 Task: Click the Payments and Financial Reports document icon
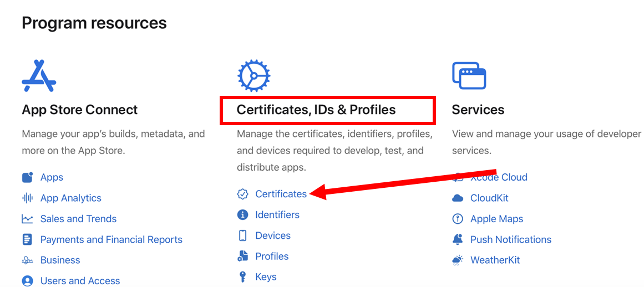tap(27, 239)
